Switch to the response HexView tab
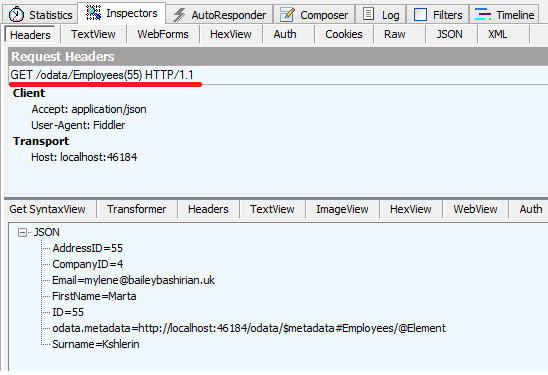This screenshot has height=375, width=548. (x=411, y=209)
